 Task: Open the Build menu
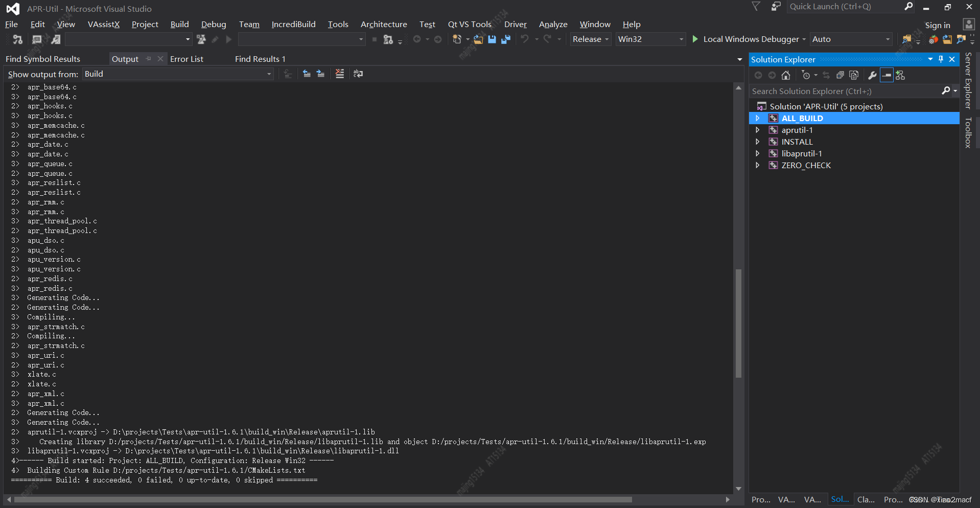pyautogui.click(x=179, y=24)
